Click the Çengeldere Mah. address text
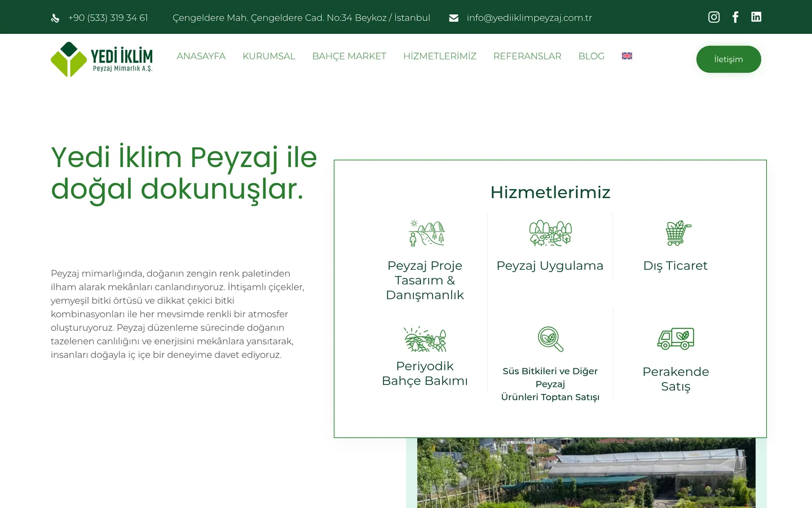 (x=302, y=18)
